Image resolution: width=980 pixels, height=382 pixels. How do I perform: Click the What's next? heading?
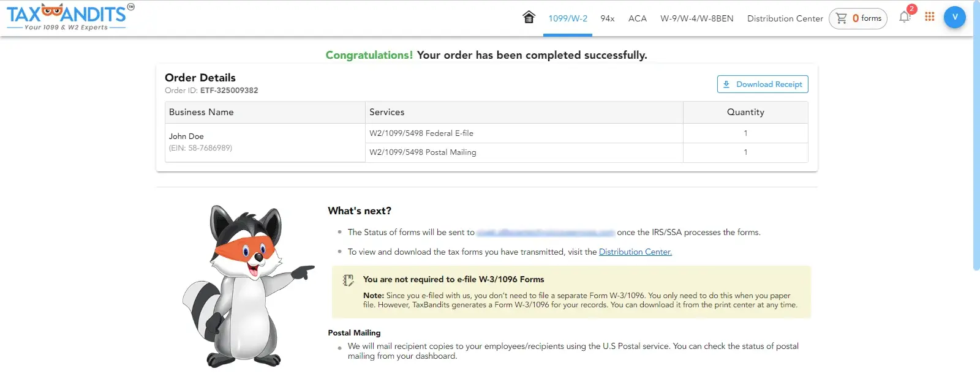click(360, 211)
